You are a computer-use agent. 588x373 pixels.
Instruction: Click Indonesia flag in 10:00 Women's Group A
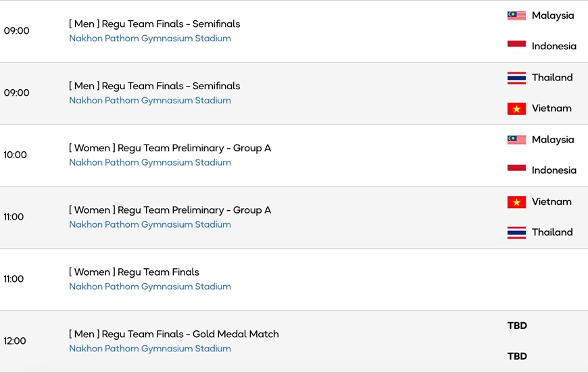516,170
